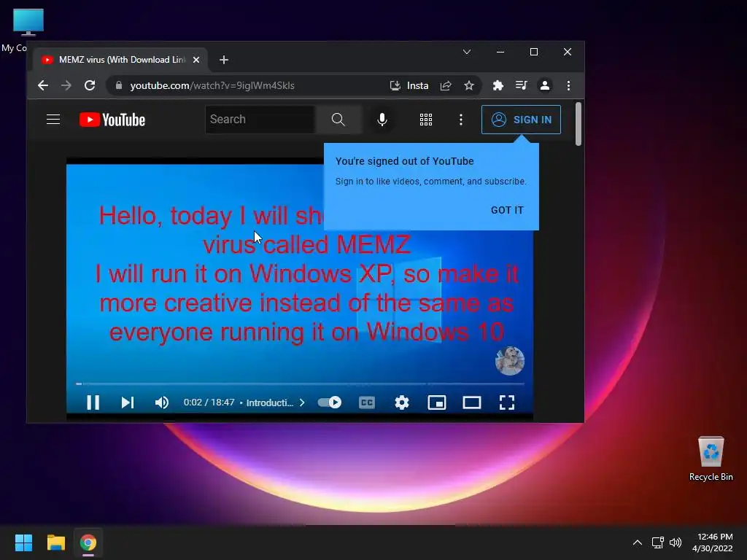Pause the video
747x560 pixels.
(93, 402)
